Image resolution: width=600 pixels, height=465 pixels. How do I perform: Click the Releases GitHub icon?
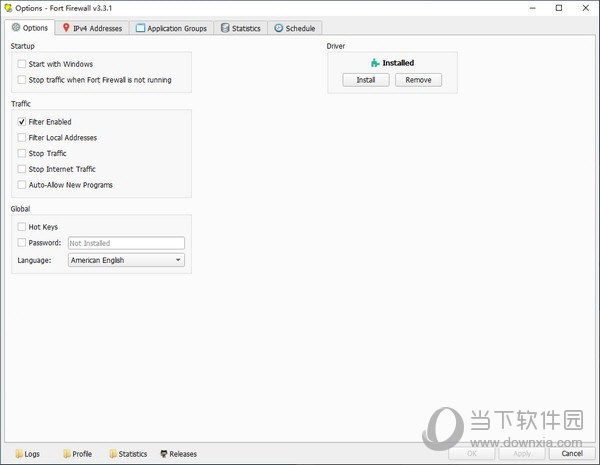(164, 454)
